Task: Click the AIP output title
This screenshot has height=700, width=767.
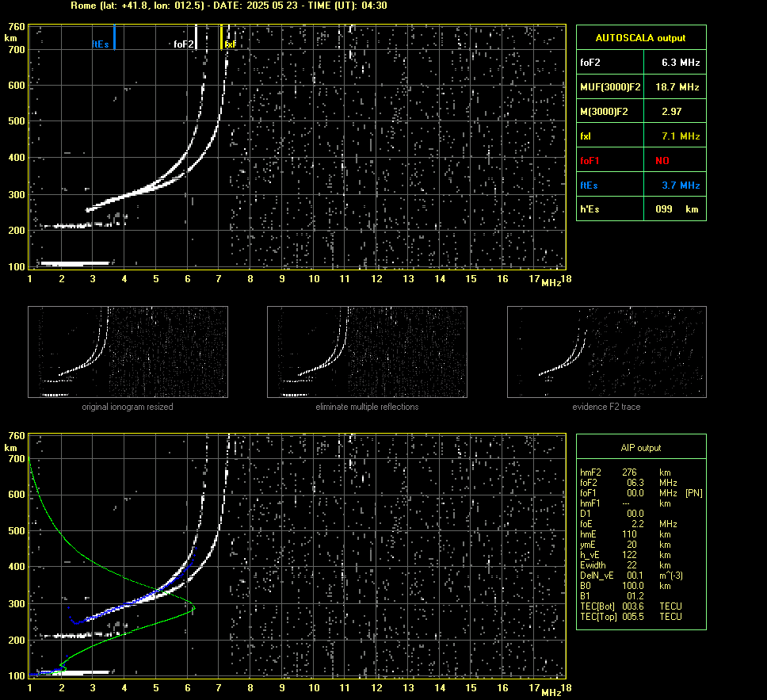Action: click(640, 448)
